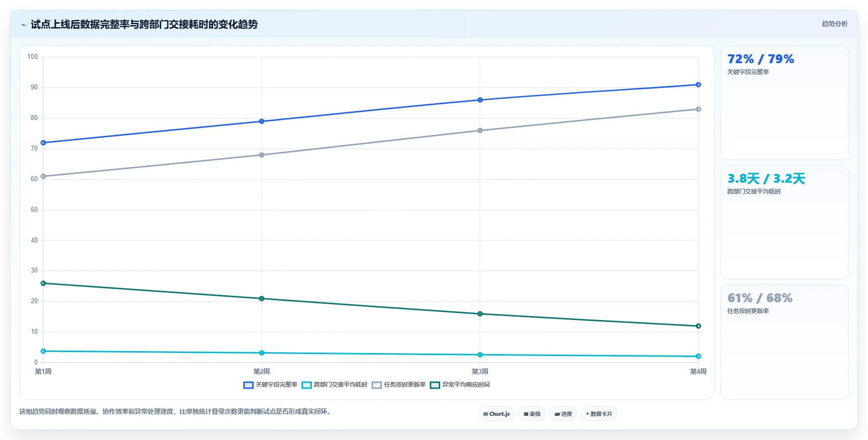This screenshot has width=868, height=440.
Task: Click the cyan data point at 第3周
Action: coord(480,355)
